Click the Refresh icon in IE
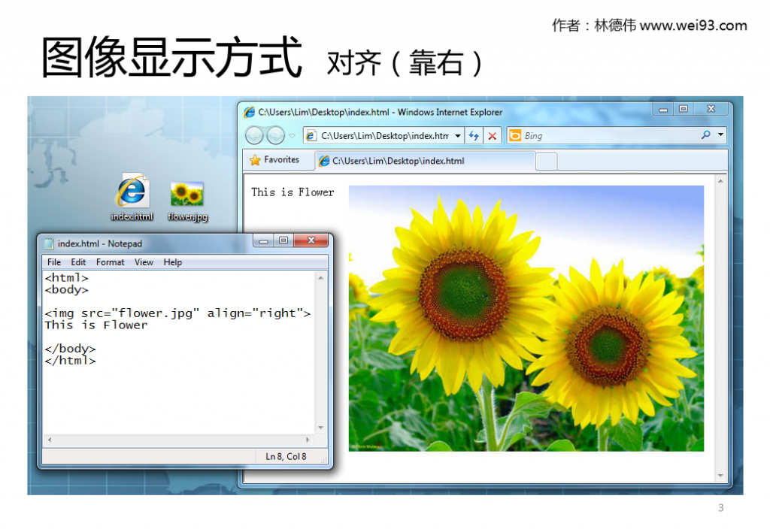This screenshot has height=532, width=770. coord(474,135)
